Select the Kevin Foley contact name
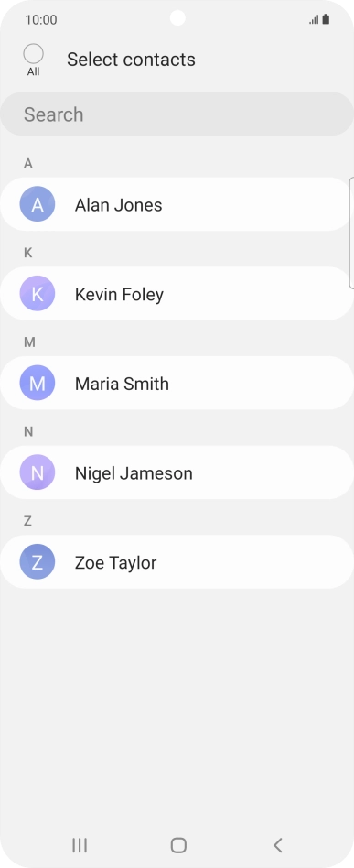This screenshot has width=354, height=868. [119, 294]
